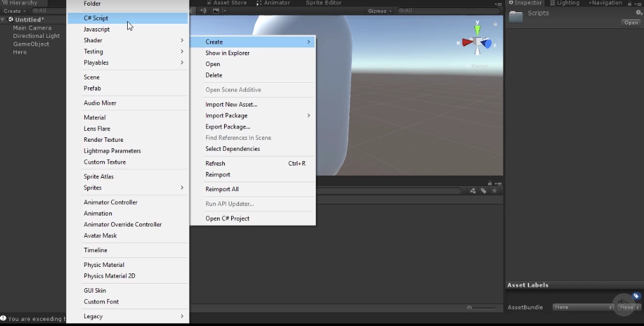Click the green Y axis gizmo cone

pos(477,30)
